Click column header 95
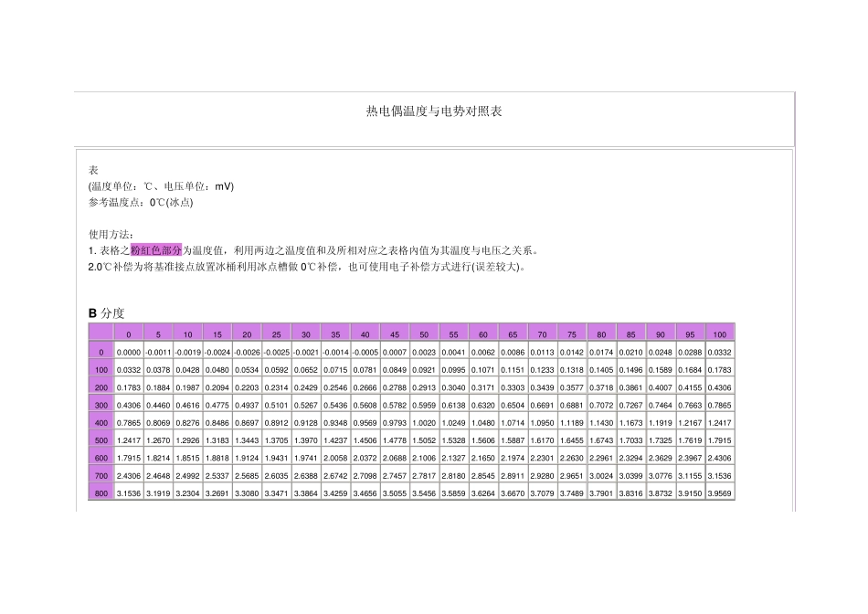 pos(691,334)
